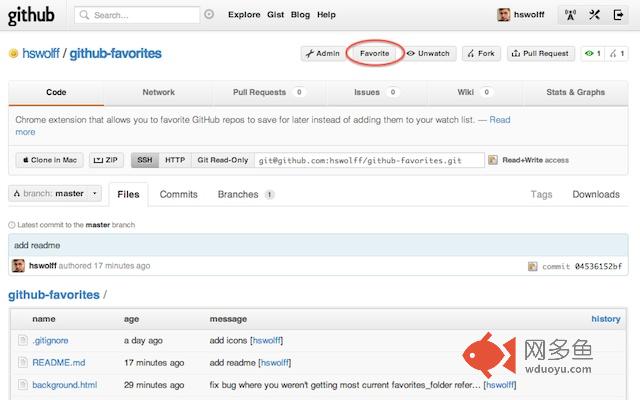Click the smiley icon before repo title
Screen dimensions: 640x400
[x=13, y=53]
